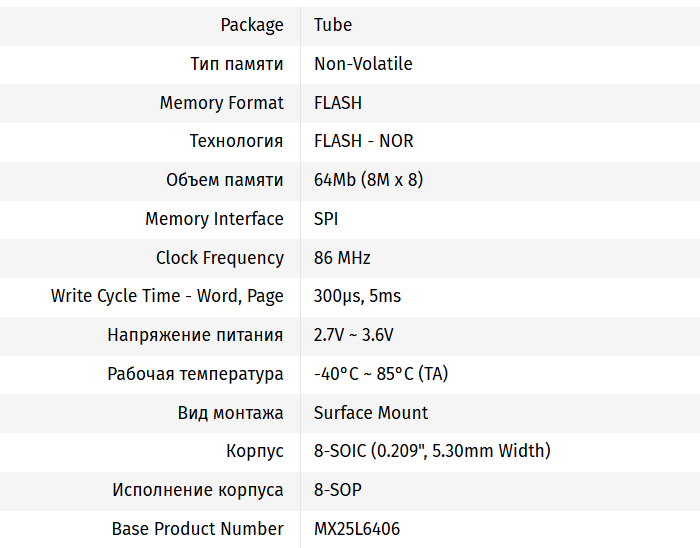The height and width of the screenshot is (548, 700).
Task: Click the "64Mb (8M x 8)" value
Action: (369, 180)
